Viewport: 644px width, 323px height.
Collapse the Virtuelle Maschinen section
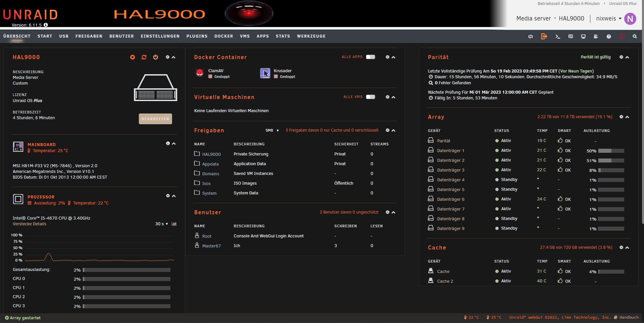pyautogui.click(x=394, y=97)
